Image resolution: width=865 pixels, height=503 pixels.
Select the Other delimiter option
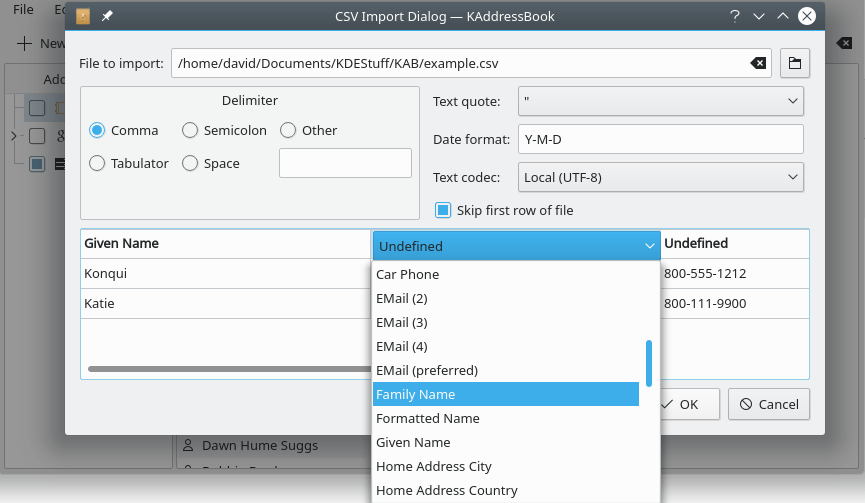point(288,130)
